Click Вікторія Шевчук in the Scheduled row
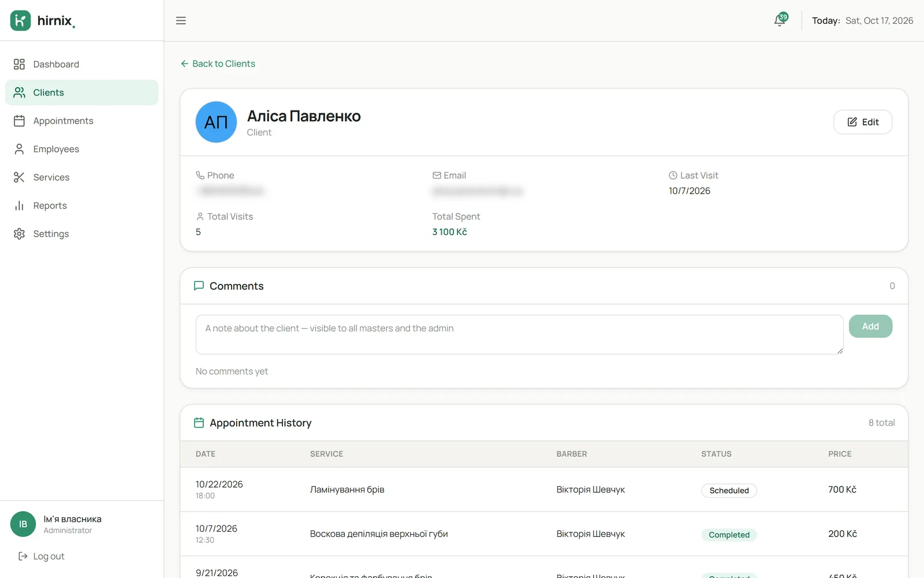Viewport: 924px width, 578px height. click(591, 490)
